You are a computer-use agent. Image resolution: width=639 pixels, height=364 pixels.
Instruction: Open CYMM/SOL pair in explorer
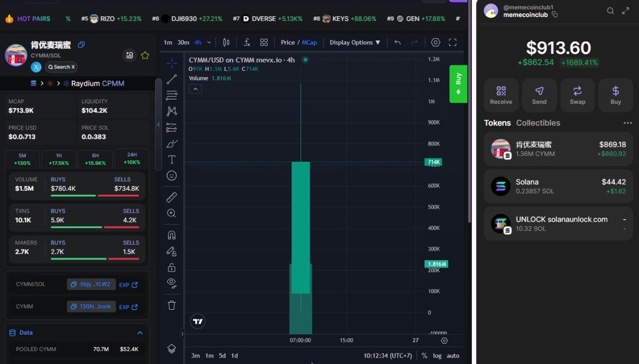(x=128, y=285)
